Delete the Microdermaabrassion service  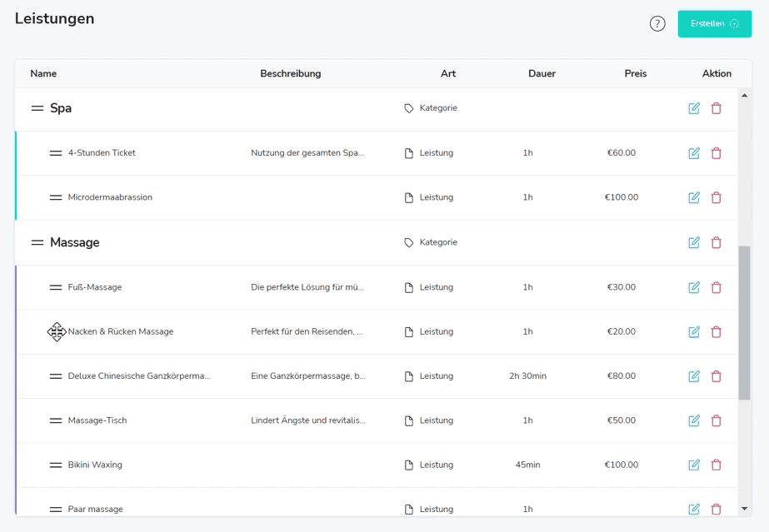point(716,197)
